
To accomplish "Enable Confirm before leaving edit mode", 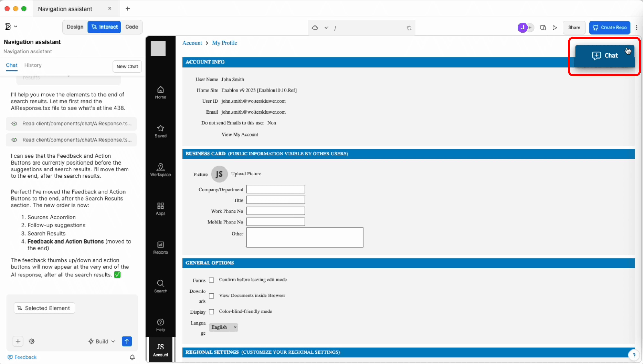I will coord(212,280).
